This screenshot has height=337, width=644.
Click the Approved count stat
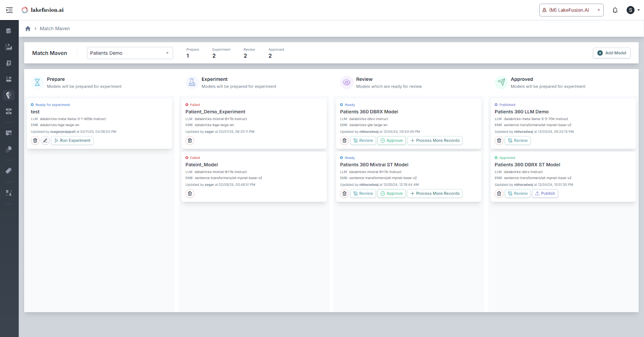276,53
